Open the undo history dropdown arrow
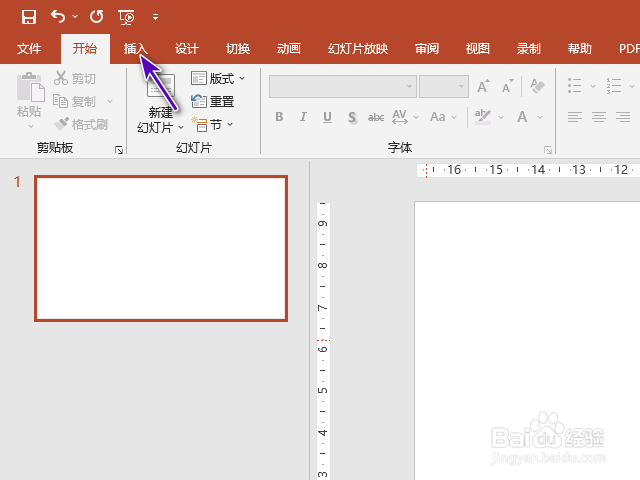 tap(75, 17)
